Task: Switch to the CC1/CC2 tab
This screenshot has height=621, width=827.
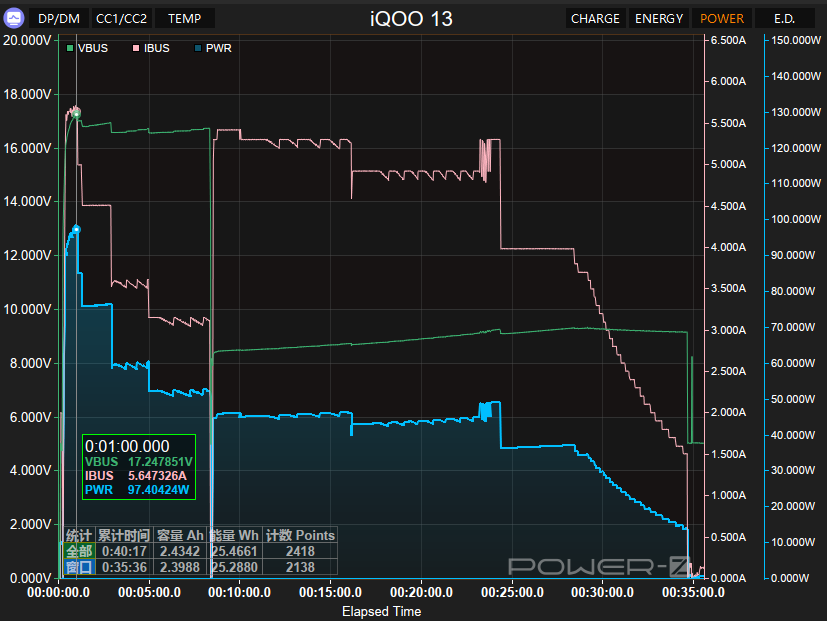Action: click(121, 18)
